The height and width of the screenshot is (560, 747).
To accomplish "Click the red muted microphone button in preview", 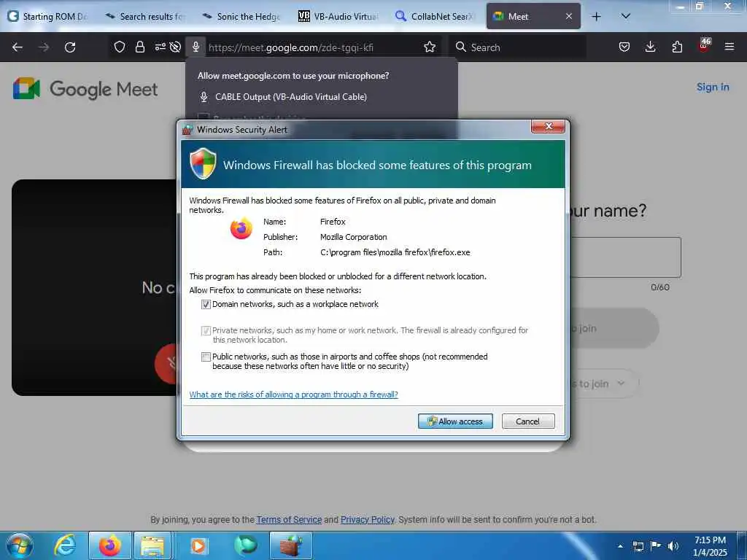I will 167,364.
